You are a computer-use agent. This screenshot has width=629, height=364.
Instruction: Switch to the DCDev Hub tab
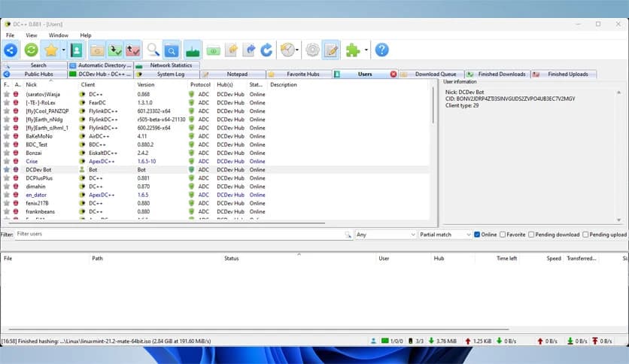tap(100, 74)
